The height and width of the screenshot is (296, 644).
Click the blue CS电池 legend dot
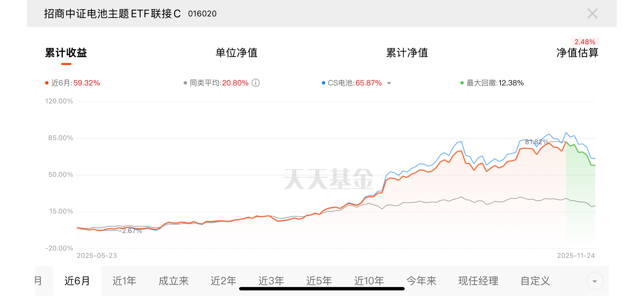click(x=323, y=83)
